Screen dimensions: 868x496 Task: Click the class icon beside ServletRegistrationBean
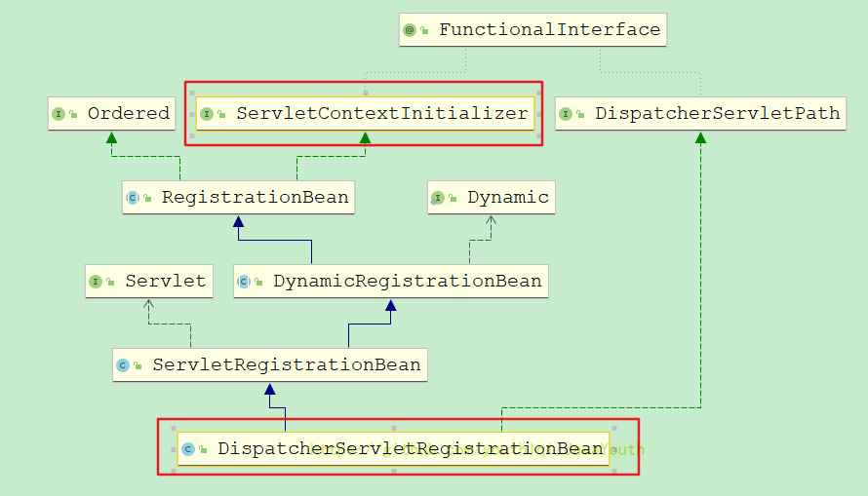pyautogui.click(x=123, y=365)
